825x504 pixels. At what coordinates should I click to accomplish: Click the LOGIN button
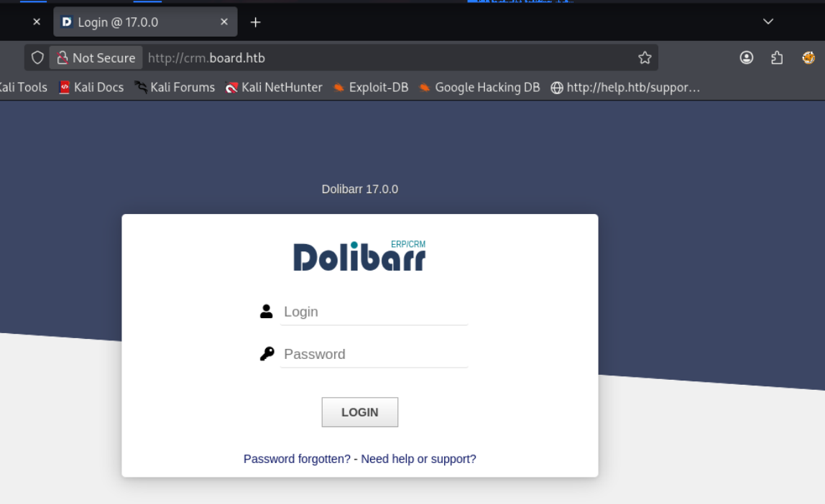click(x=360, y=412)
